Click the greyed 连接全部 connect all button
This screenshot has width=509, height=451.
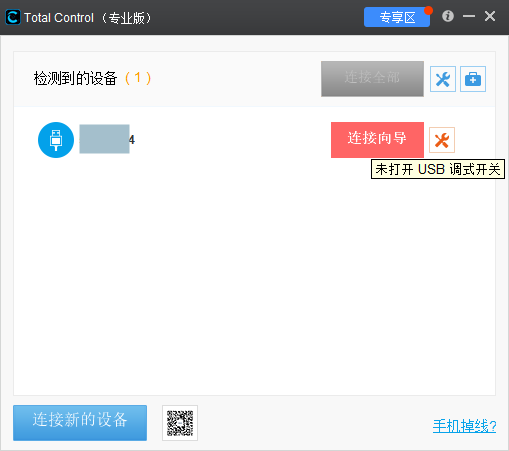point(372,79)
